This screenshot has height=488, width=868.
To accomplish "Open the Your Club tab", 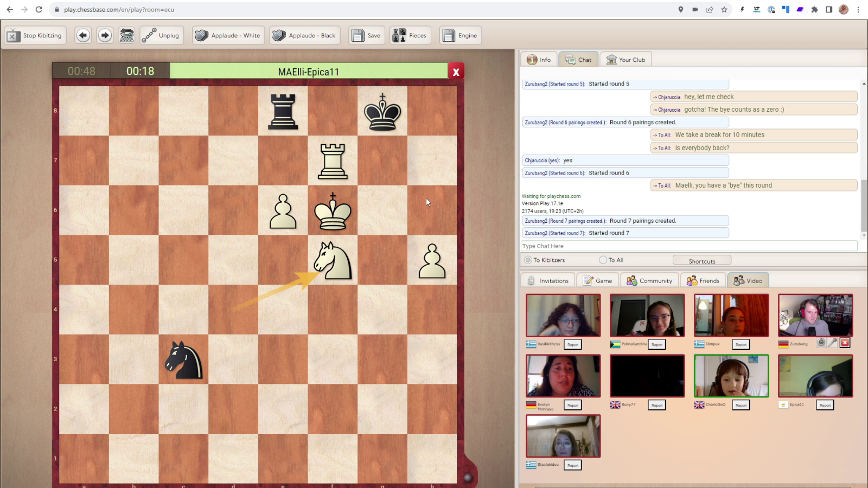I will (x=626, y=60).
